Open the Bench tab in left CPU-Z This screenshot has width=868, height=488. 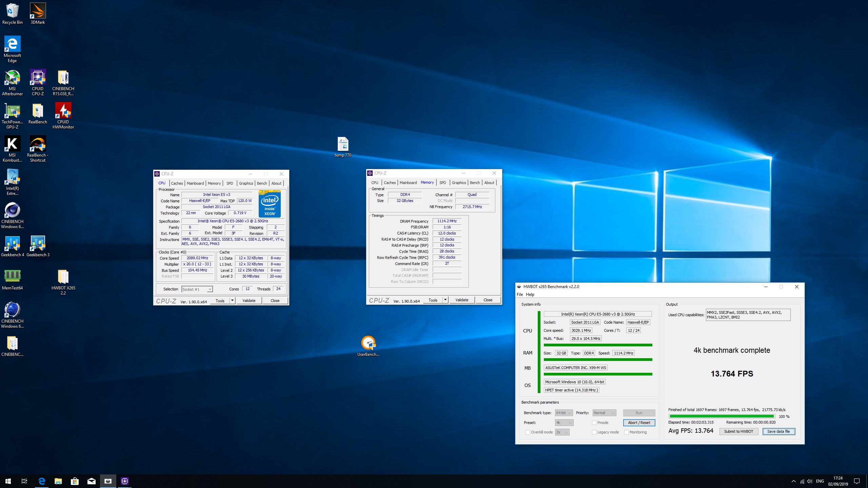click(x=262, y=183)
